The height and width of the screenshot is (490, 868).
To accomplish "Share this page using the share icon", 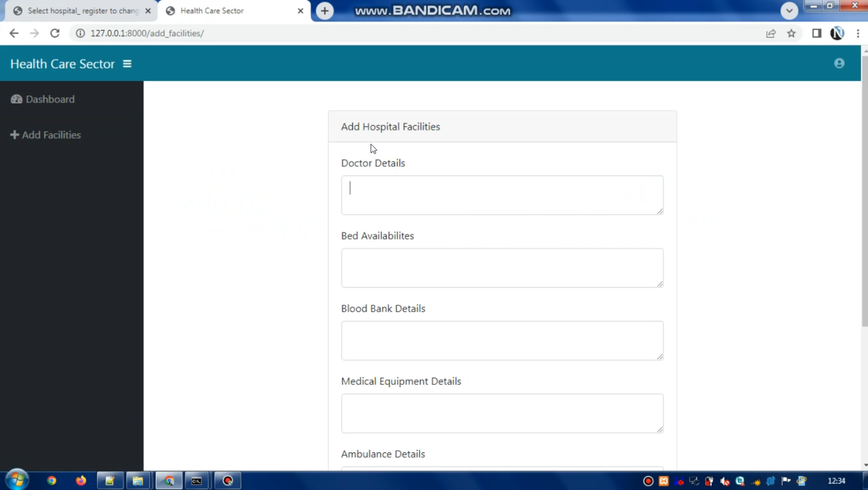I will coord(771,33).
